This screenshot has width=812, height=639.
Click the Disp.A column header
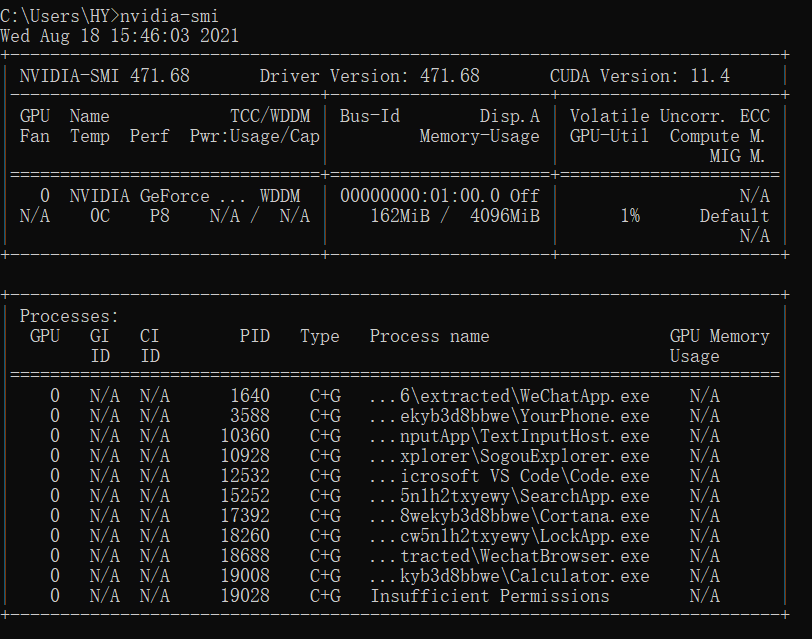tap(510, 116)
